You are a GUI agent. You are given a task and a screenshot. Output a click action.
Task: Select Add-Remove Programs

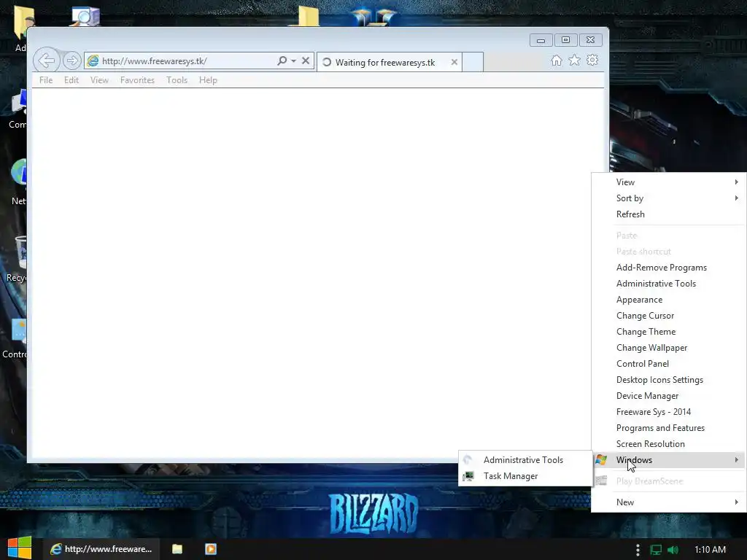[668, 268]
